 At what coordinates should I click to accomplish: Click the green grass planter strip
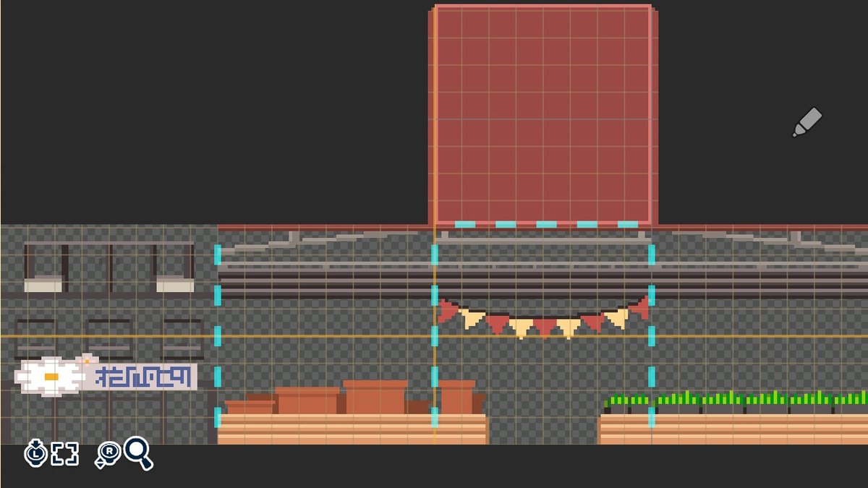click(x=736, y=403)
